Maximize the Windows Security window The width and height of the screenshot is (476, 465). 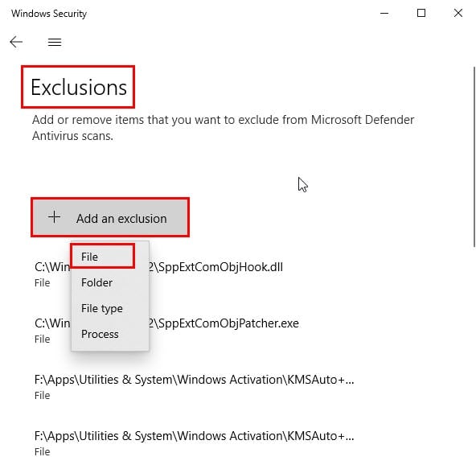pyautogui.click(x=421, y=13)
